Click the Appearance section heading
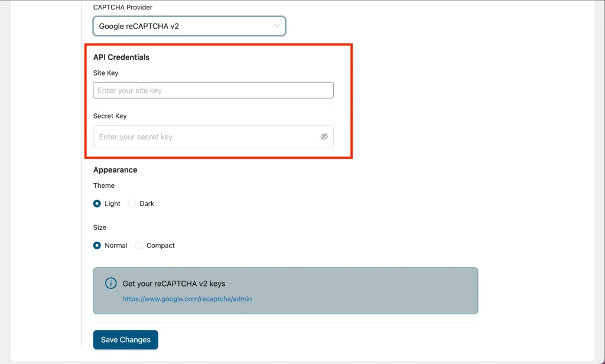 (x=115, y=170)
